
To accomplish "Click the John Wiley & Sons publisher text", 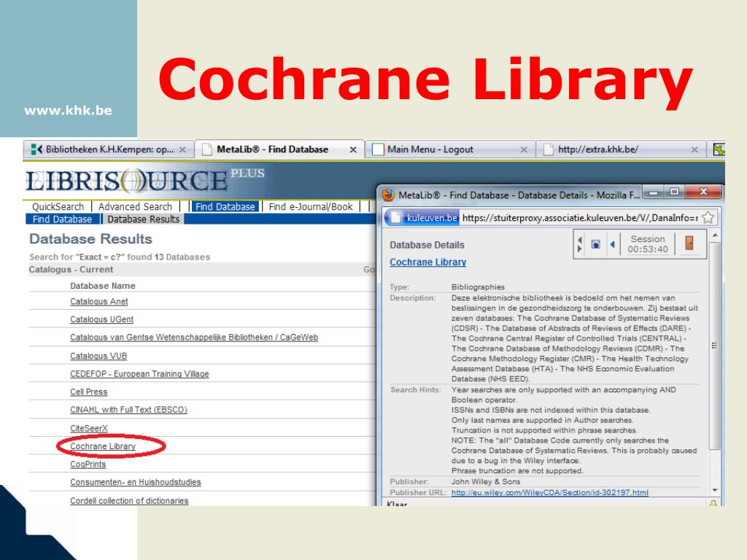I will tap(486, 482).
